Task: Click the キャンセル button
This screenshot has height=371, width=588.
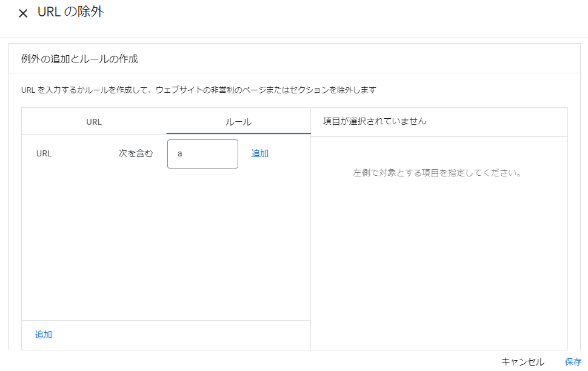Action: [x=523, y=362]
